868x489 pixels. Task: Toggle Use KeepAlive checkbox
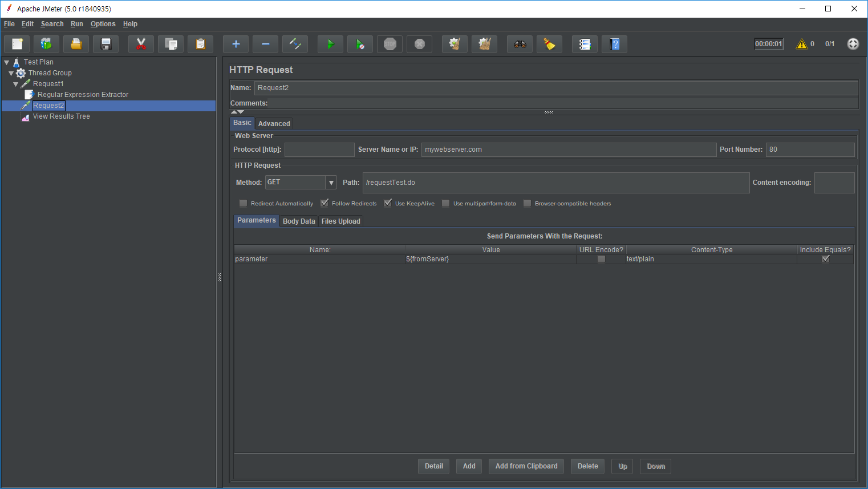pyautogui.click(x=388, y=203)
